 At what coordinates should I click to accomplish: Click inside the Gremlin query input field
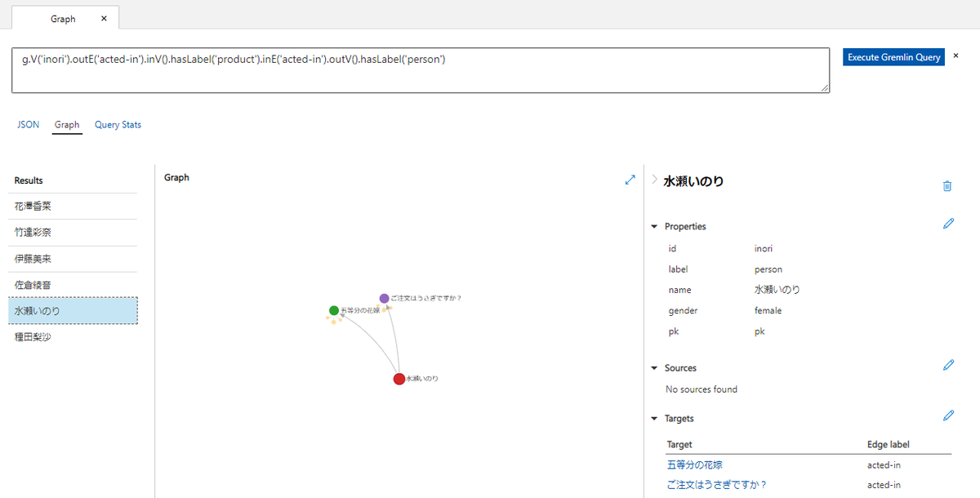408,70
